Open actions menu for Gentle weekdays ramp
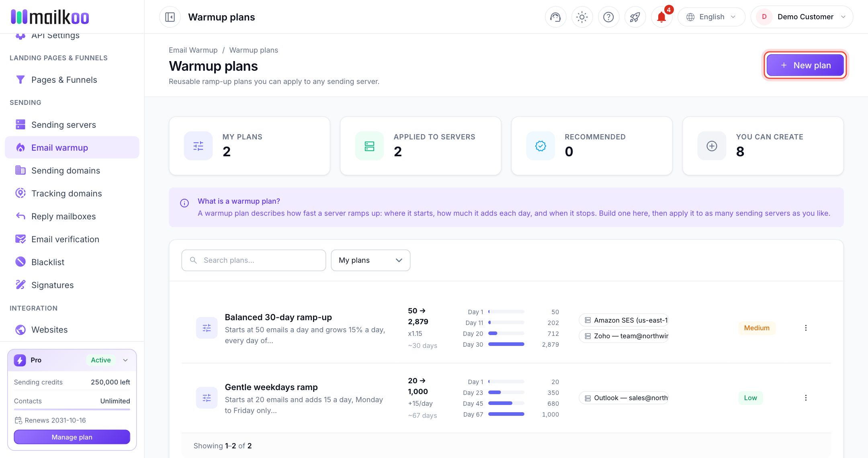Screen dimensions: 868x458 point(806,398)
